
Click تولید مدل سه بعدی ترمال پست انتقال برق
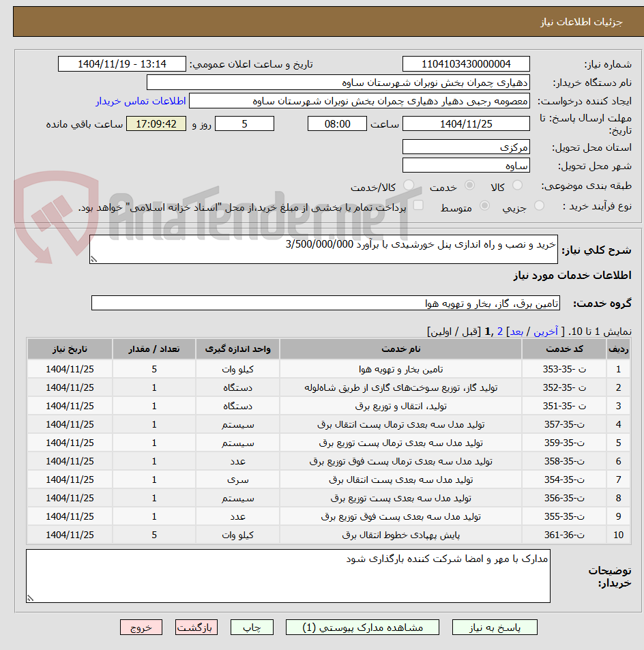pyautogui.click(x=400, y=424)
